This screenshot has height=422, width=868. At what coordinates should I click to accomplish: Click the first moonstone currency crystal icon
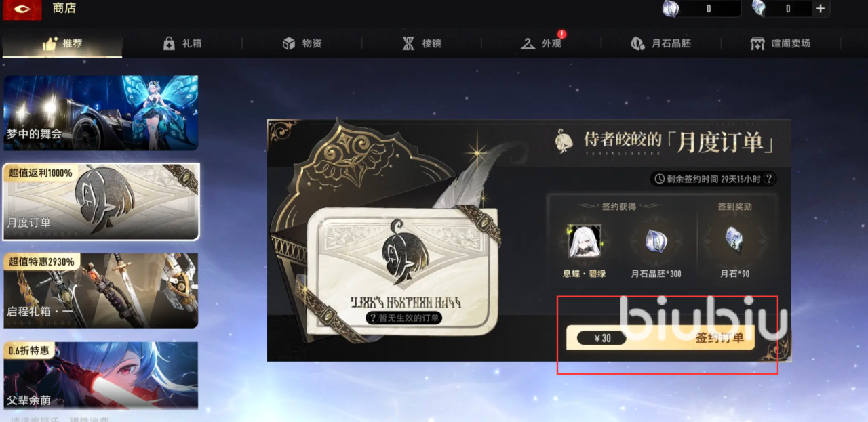(x=672, y=8)
